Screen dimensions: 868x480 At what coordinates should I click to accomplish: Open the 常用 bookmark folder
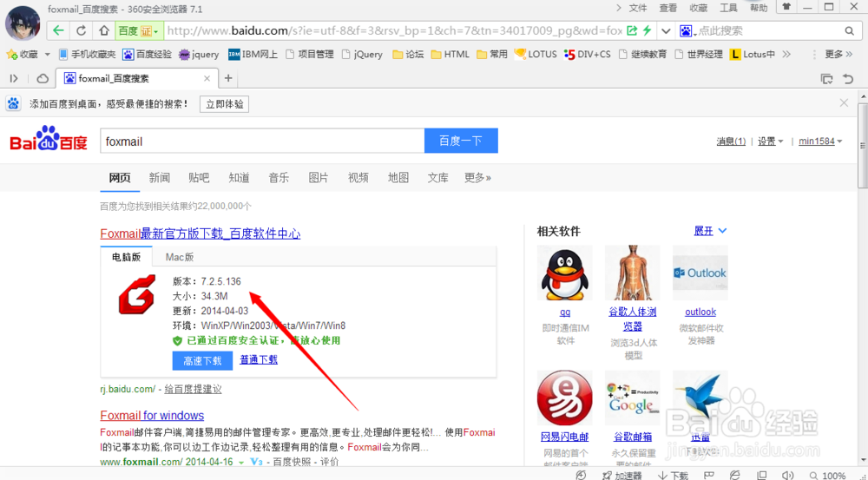coord(492,55)
